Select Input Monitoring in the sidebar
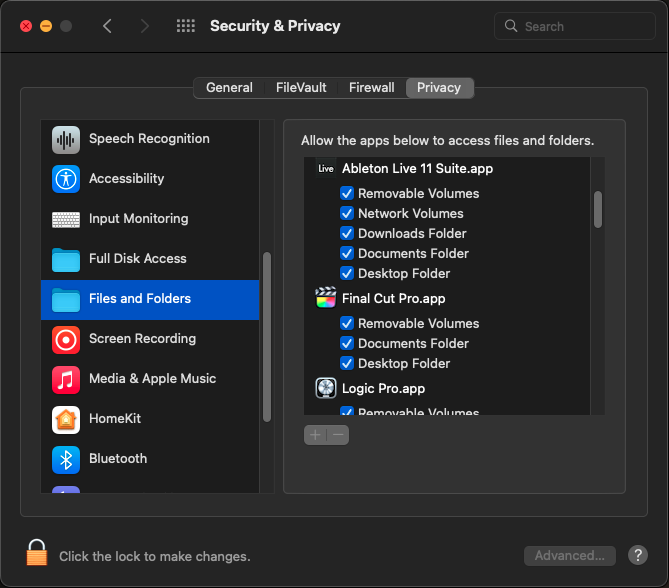Screen dimensions: 669x588 pos(139,218)
